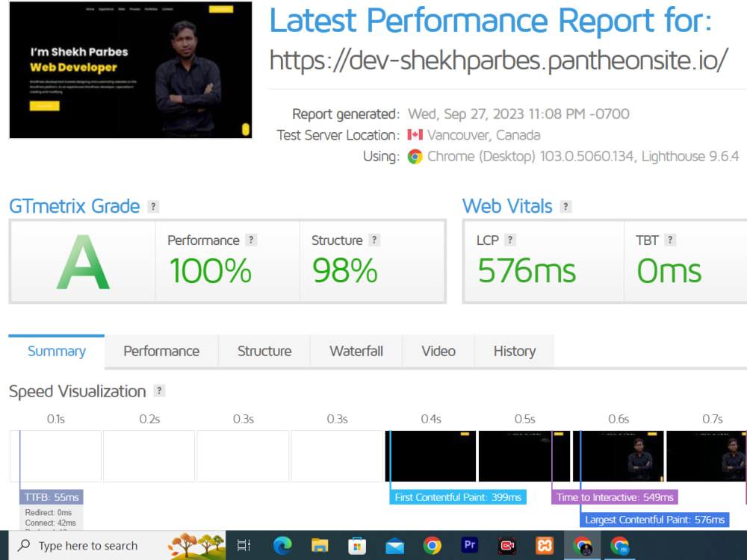Viewport: 747px width, 560px height.
Task: Open the Structure tab
Action: [264, 352]
